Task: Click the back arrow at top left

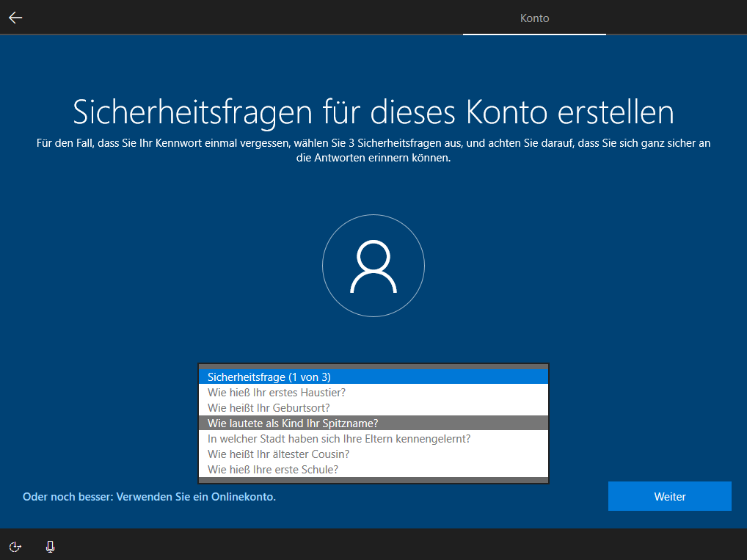Action: click(x=15, y=17)
